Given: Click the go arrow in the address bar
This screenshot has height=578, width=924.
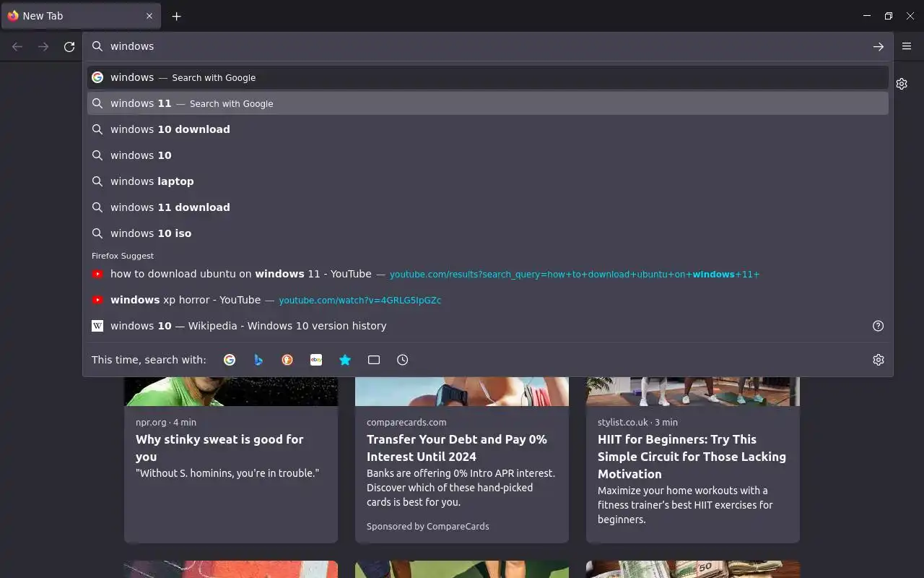Looking at the screenshot, I should [879, 46].
